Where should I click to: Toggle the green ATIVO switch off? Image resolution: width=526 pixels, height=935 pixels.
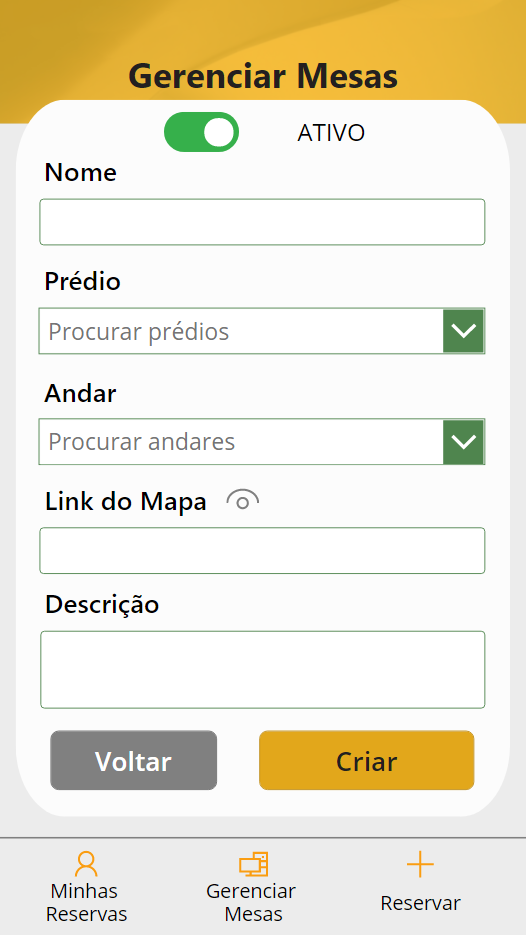[x=202, y=132]
